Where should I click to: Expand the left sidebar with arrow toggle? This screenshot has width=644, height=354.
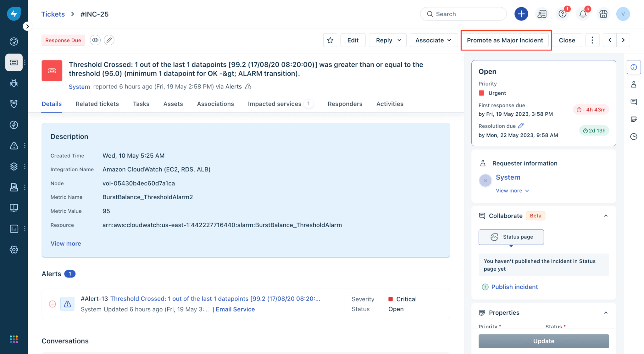(x=27, y=26)
